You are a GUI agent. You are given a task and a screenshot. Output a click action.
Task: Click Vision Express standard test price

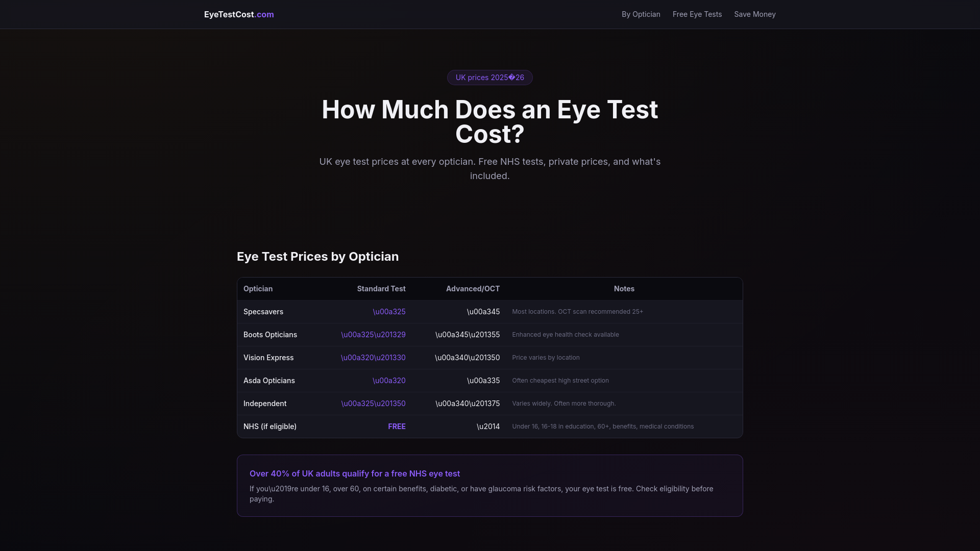click(373, 358)
